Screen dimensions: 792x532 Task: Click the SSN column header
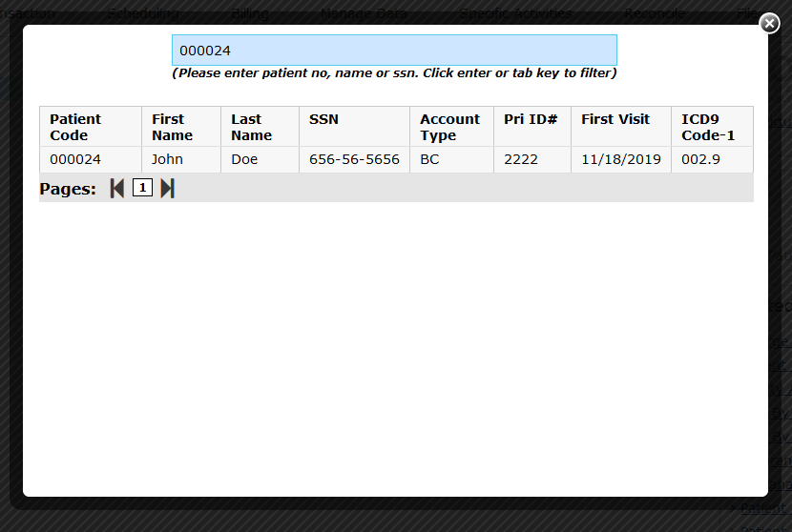click(323, 119)
